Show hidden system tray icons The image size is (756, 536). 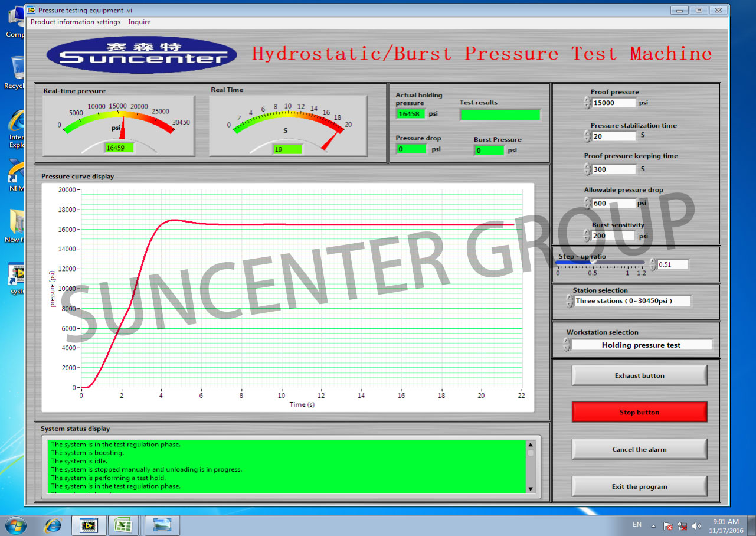(653, 525)
